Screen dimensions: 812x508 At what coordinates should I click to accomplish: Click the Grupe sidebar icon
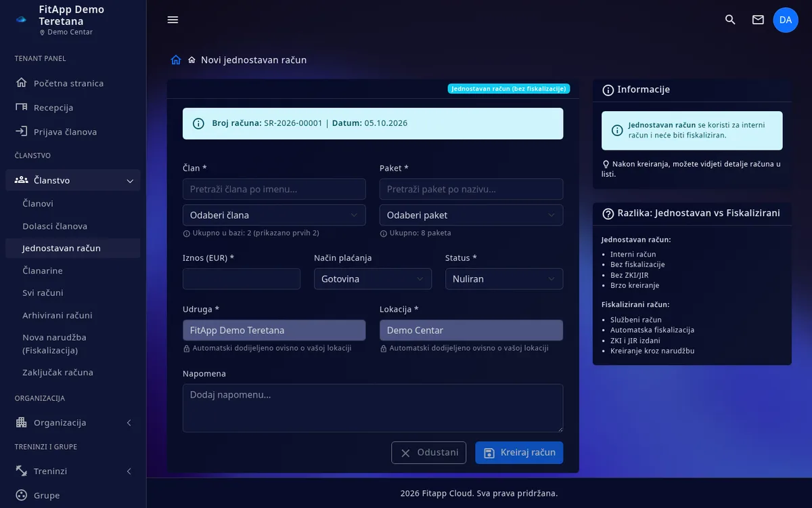pyautogui.click(x=21, y=495)
